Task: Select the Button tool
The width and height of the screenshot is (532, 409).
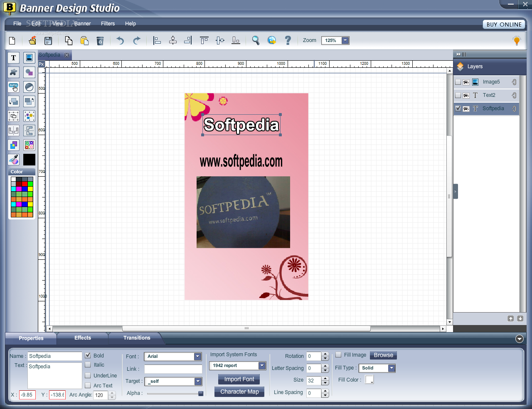Action: tap(14, 87)
